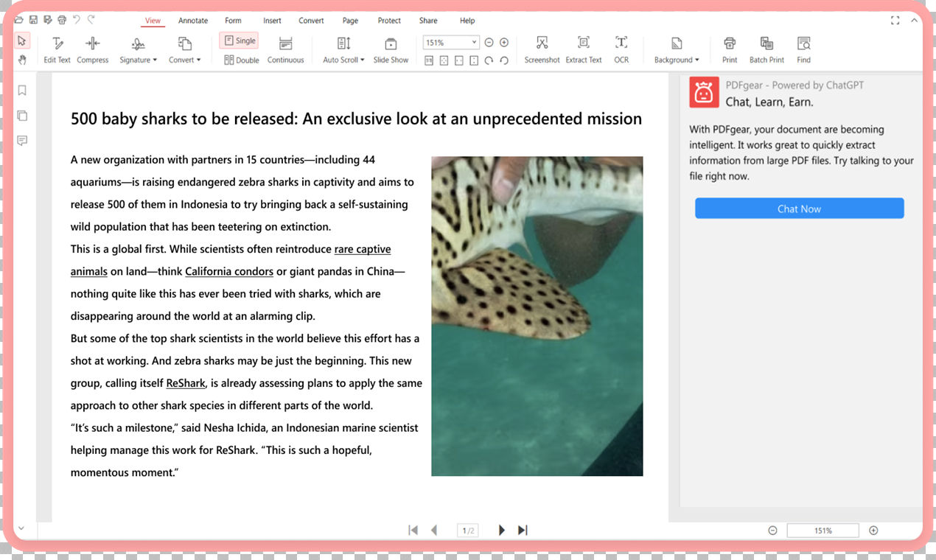Open the Share tab

tap(428, 21)
